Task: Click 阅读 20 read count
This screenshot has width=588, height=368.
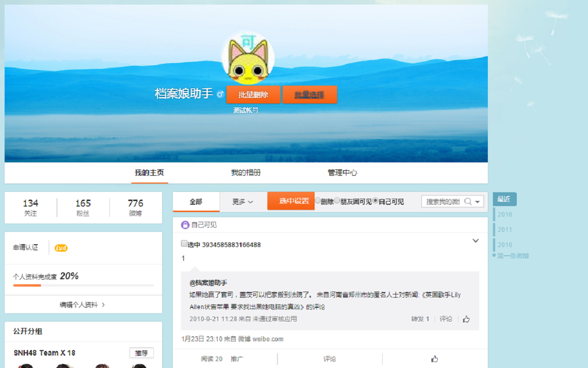Action: [x=211, y=359]
